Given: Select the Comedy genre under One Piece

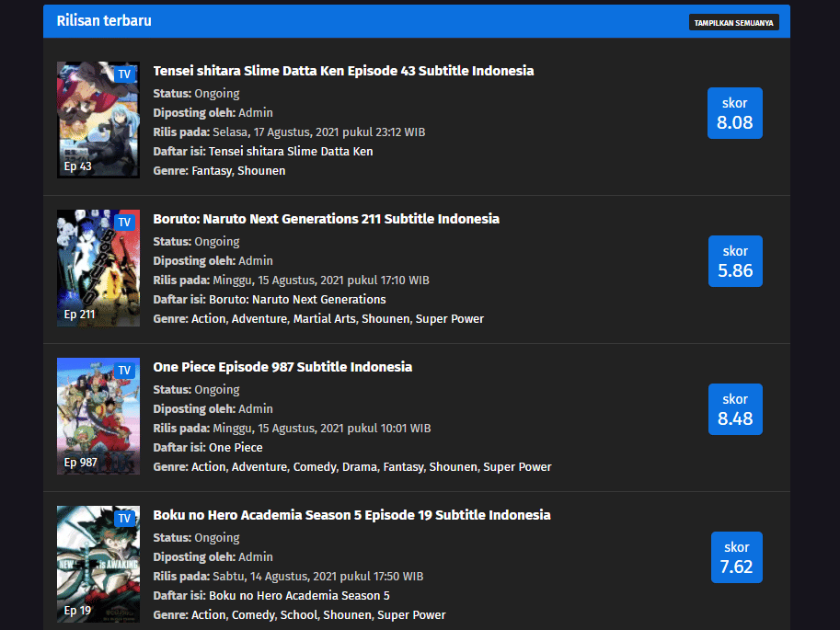Looking at the screenshot, I should tap(315, 466).
